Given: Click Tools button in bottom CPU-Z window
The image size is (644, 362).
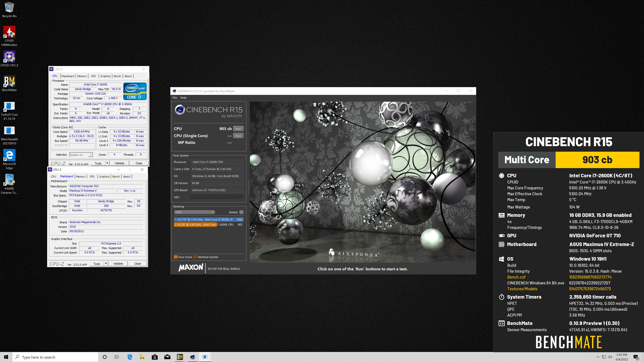Looking at the screenshot, I should pos(96,264).
